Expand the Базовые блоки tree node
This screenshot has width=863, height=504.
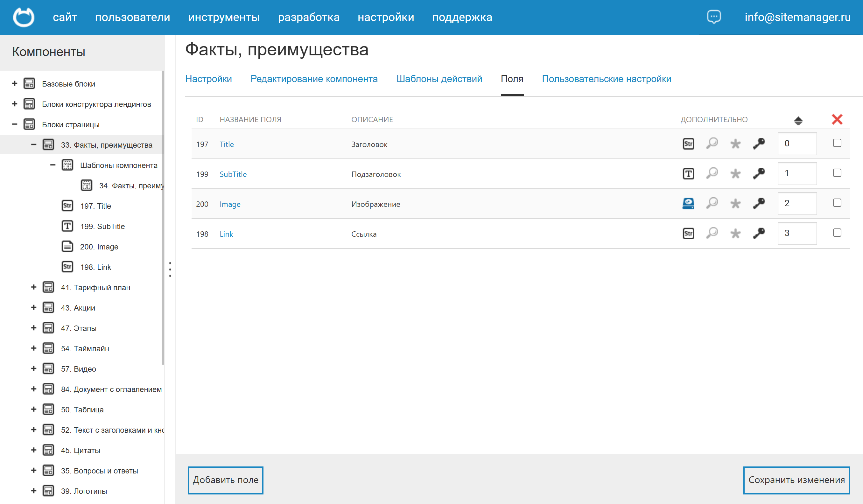pyautogui.click(x=14, y=84)
